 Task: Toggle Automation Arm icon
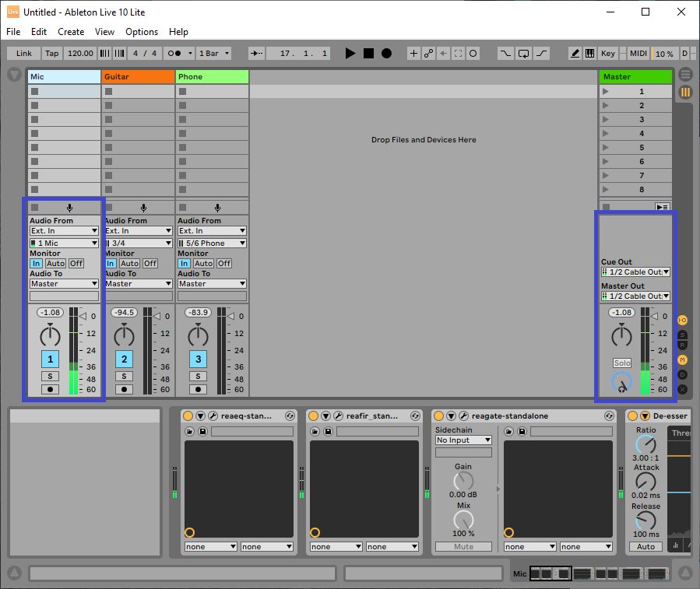coord(428,54)
